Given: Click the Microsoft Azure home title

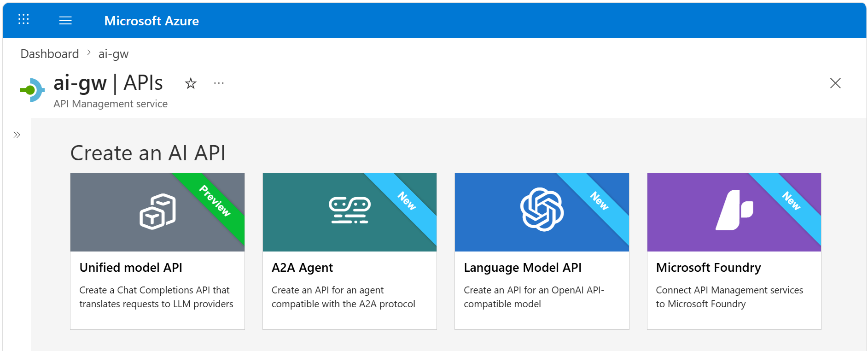Looking at the screenshot, I should (x=151, y=21).
